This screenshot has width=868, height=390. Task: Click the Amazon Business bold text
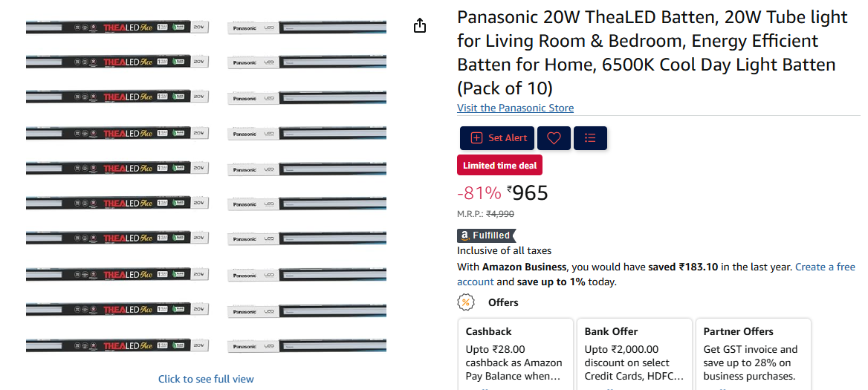click(x=524, y=267)
